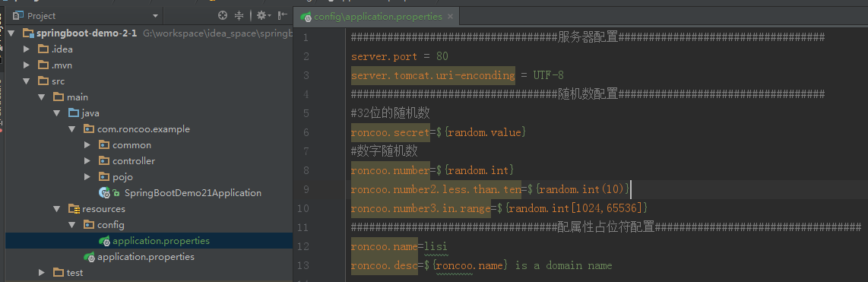Click the #32位的随机数 comment line
This screenshot has height=282, width=868.
tap(390, 113)
